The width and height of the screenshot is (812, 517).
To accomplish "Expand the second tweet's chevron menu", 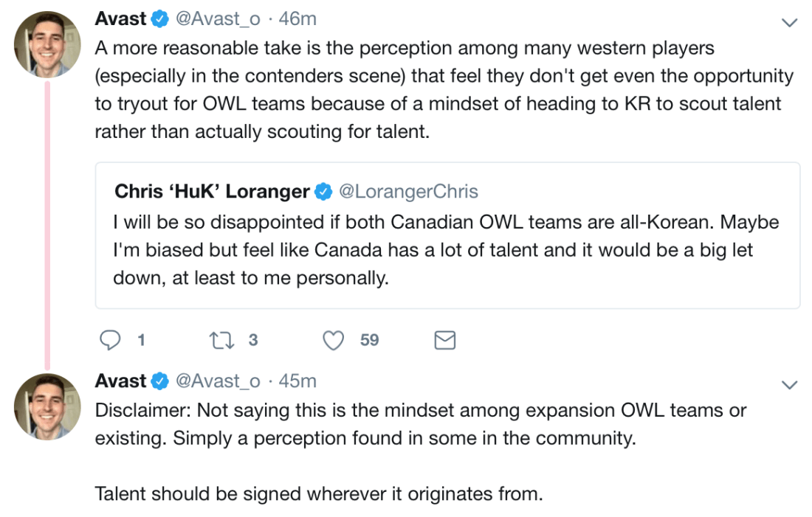I will click(x=789, y=384).
